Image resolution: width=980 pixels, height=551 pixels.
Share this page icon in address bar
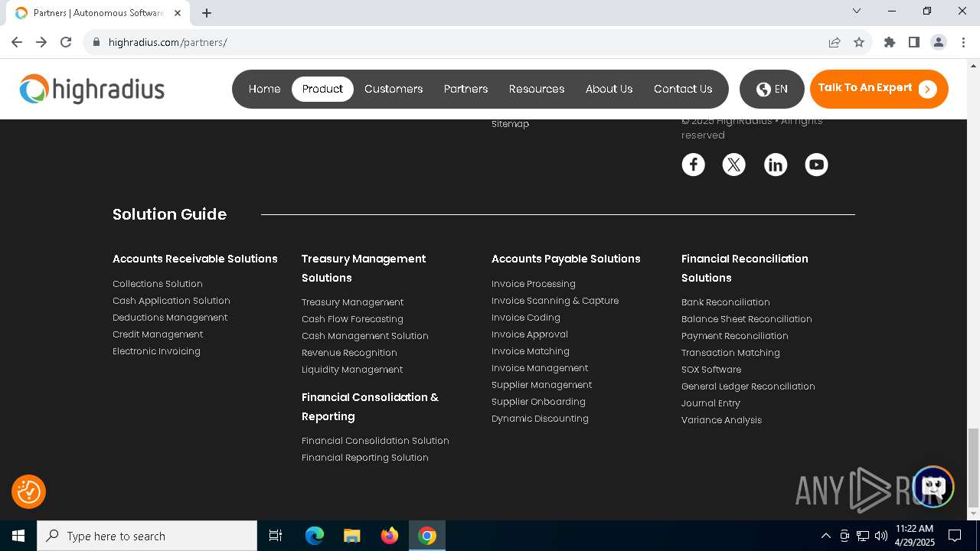[x=835, y=42]
